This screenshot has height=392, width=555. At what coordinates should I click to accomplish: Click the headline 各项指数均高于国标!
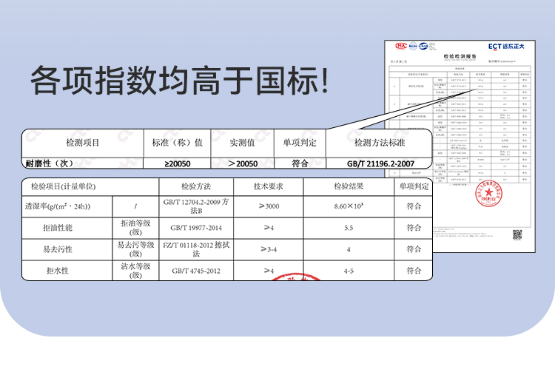[180, 81]
